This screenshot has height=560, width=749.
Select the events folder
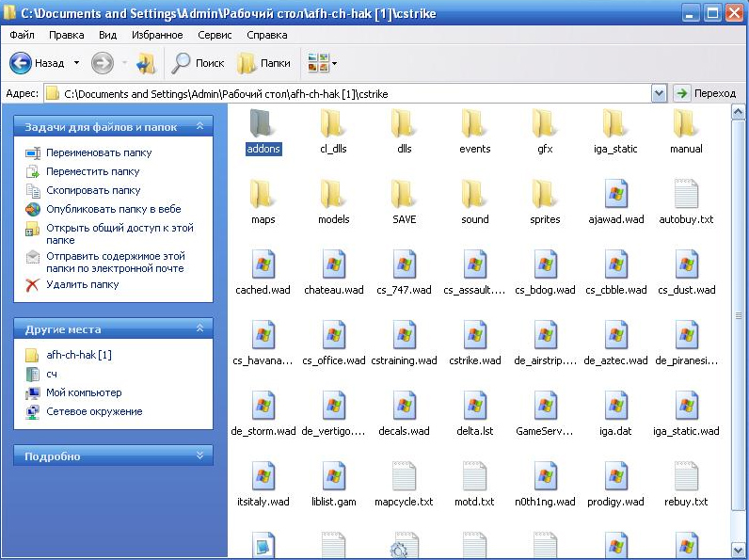[x=475, y=130]
